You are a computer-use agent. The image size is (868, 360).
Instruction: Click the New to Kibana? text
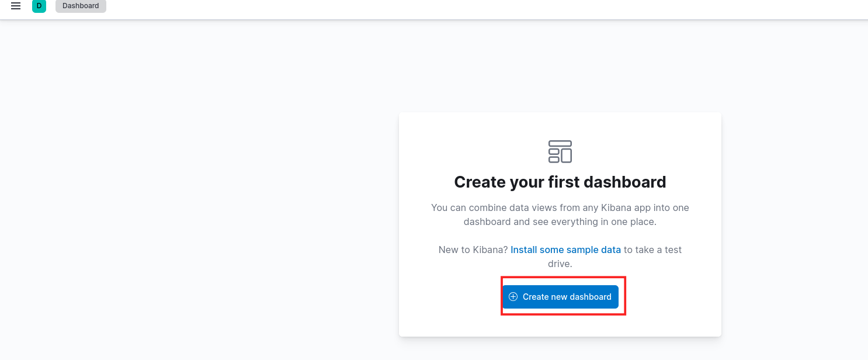tap(473, 250)
